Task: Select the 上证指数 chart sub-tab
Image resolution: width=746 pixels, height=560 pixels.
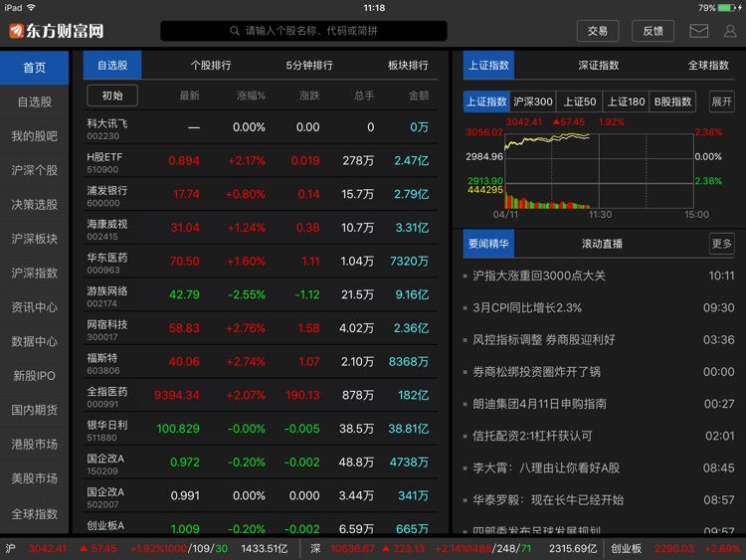Action: pyautogui.click(x=486, y=101)
